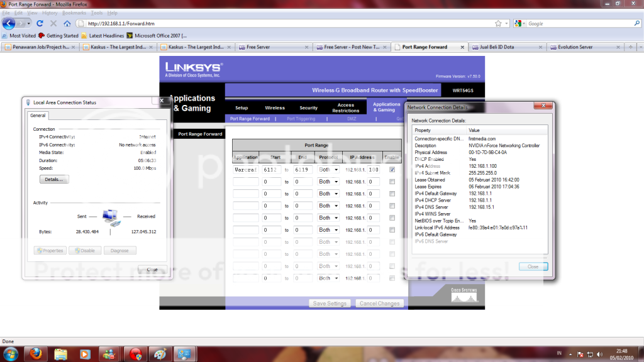Click the Control Panel taskbar icon
The width and height of the screenshot is (644, 362).
184,354
